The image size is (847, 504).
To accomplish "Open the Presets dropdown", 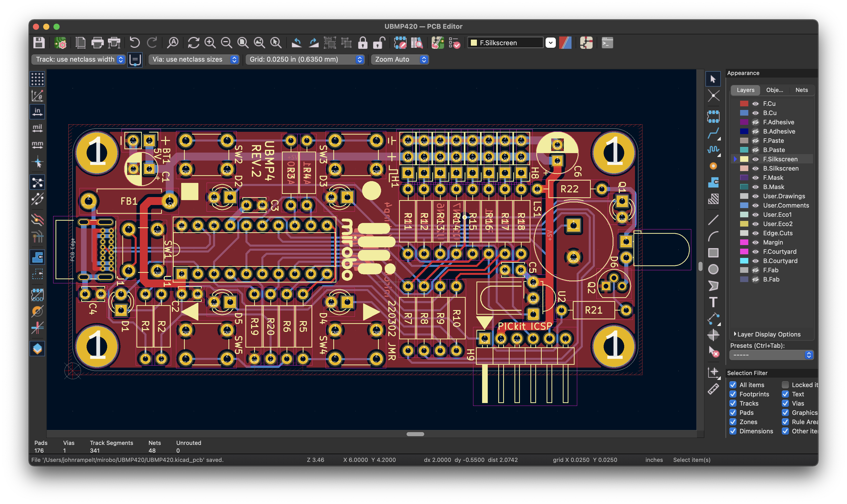I will point(771,355).
